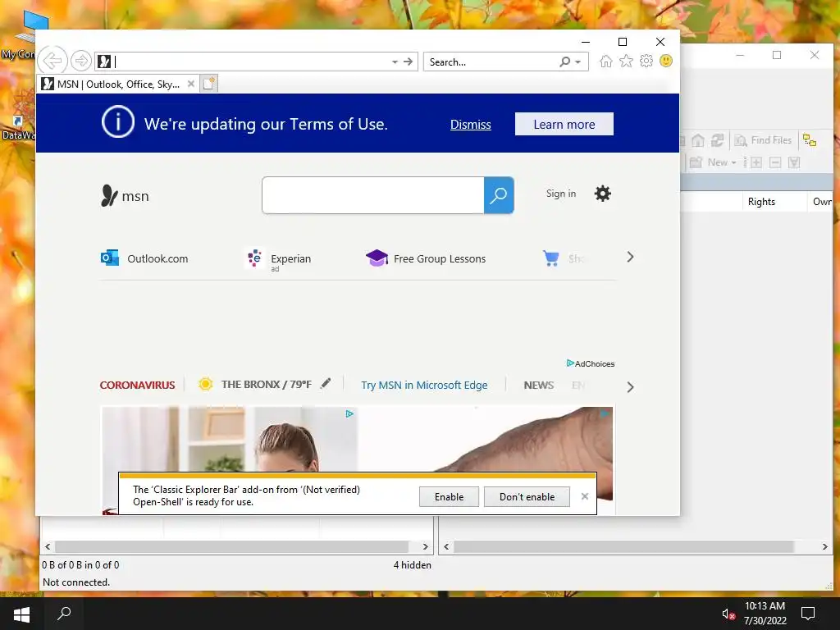Click the Home icon in WinSCP toolbar
This screenshot has height=630, width=840.
(697, 140)
